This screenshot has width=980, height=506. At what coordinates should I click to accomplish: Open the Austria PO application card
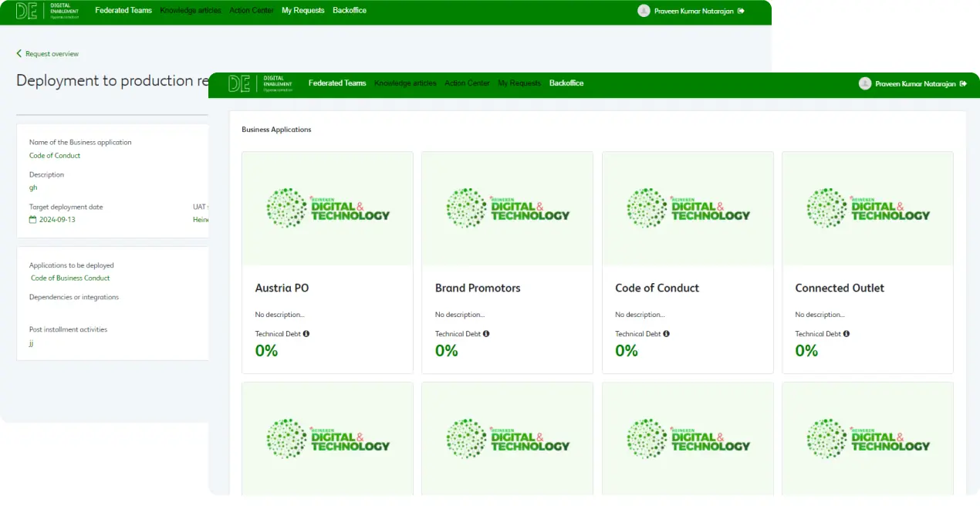[327, 261]
